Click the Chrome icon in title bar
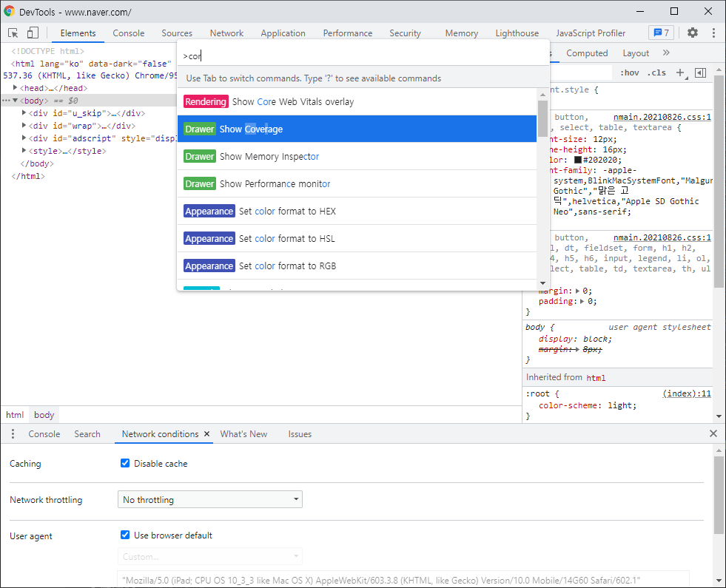The image size is (726, 588). [x=10, y=12]
